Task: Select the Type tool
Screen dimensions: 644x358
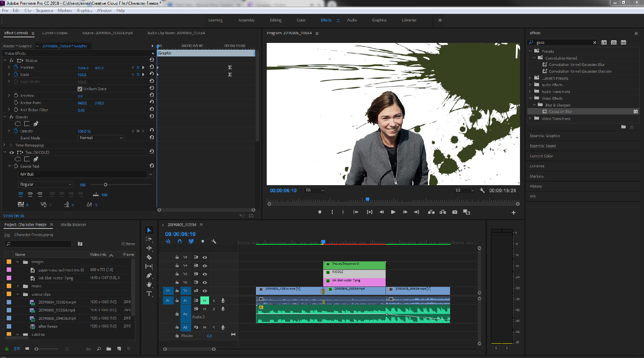Action: tap(149, 294)
